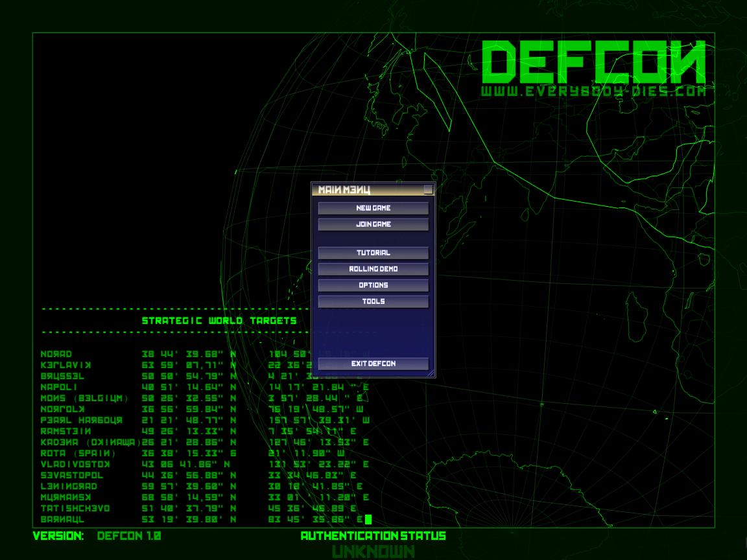Click the NORAD latitude 38 44' 39.68" N
This screenshot has width=747, height=560.
(x=189, y=355)
